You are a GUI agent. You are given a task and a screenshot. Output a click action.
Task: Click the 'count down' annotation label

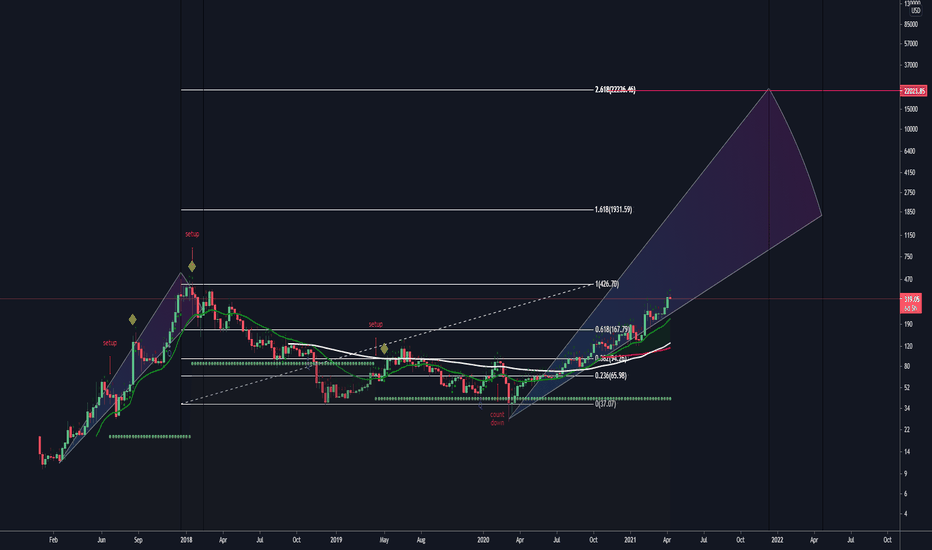(498, 419)
